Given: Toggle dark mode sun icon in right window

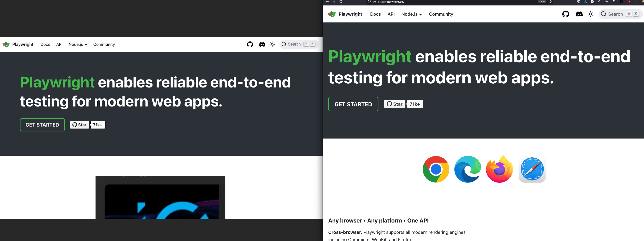Looking at the screenshot, I should [x=591, y=14].
